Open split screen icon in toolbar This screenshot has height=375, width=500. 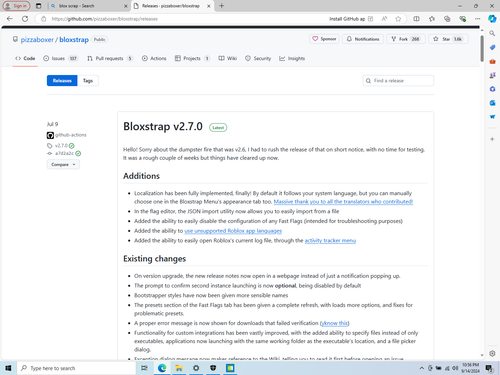416,19
